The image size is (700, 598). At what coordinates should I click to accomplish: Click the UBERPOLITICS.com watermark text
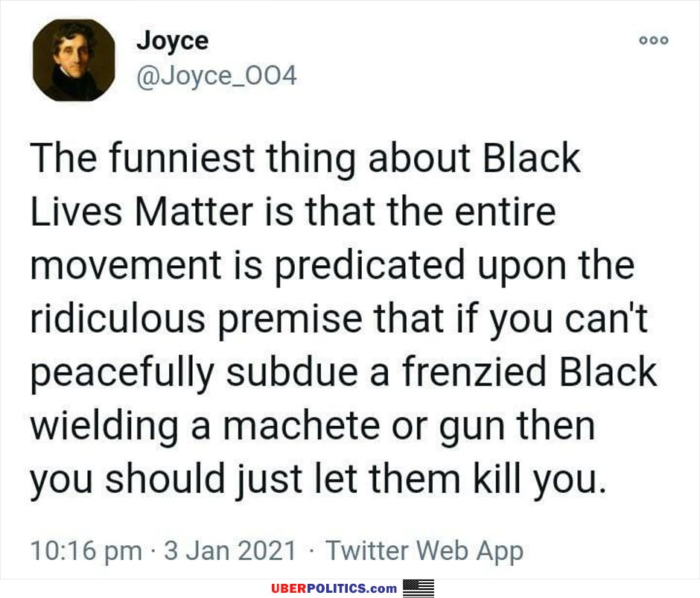(x=334, y=588)
